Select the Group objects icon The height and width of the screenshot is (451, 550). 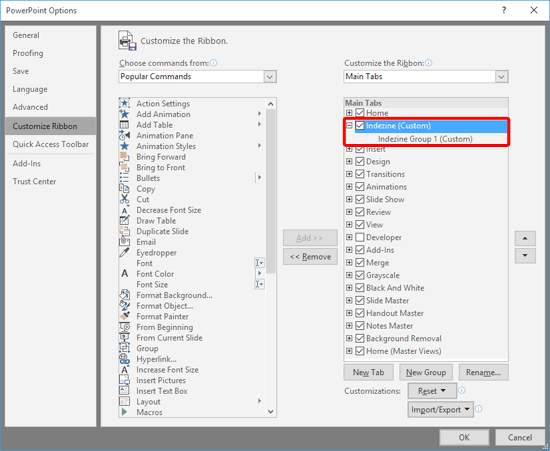click(125, 348)
